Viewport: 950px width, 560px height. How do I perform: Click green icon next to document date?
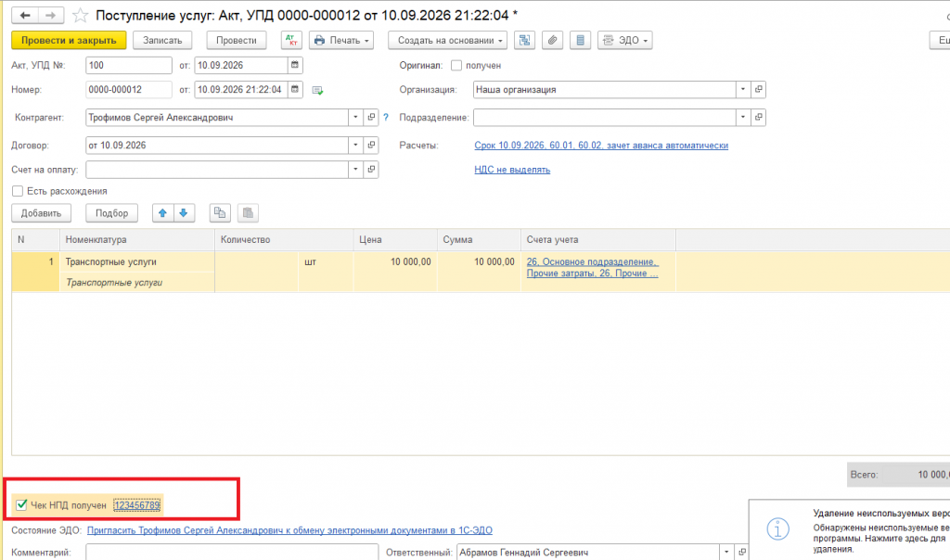tap(317, 90)
